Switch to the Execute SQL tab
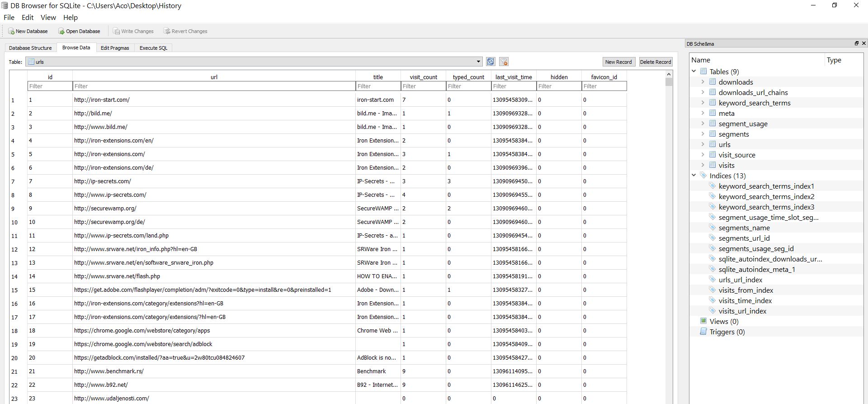 (153, 48)
